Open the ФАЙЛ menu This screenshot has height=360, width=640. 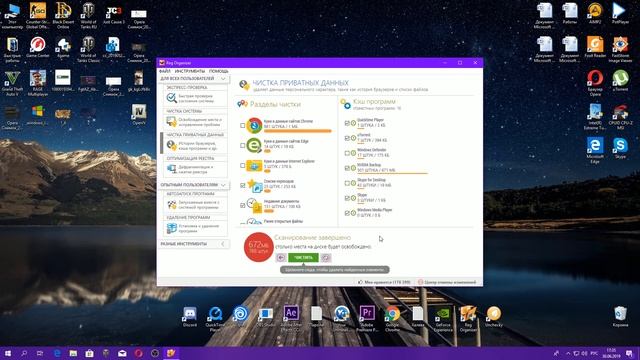[x=165, y=71]
